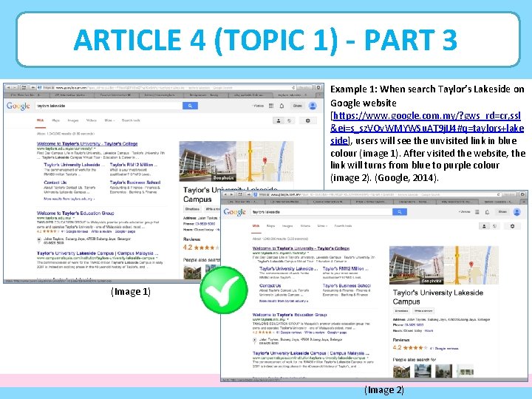Click the Google logo in Image 2
Viewport: 532px width, 399px height.
tap(234, 212)
